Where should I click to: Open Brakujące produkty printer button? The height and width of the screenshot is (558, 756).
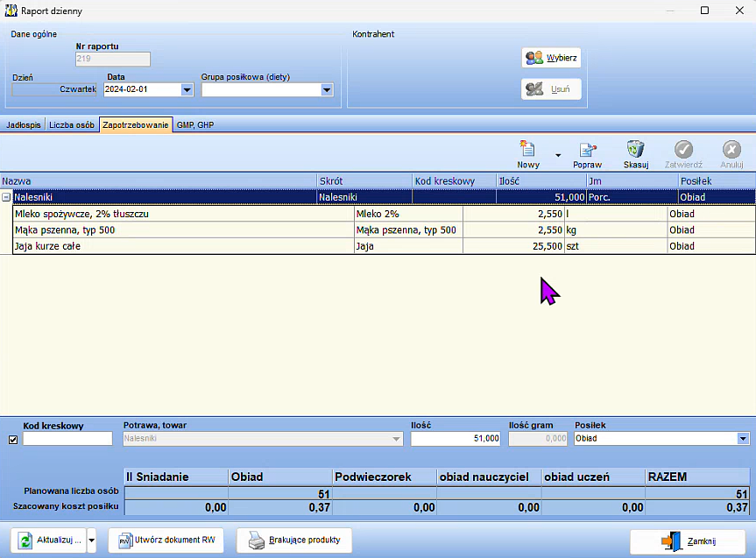pyautogui.click(x=294, y=540)
